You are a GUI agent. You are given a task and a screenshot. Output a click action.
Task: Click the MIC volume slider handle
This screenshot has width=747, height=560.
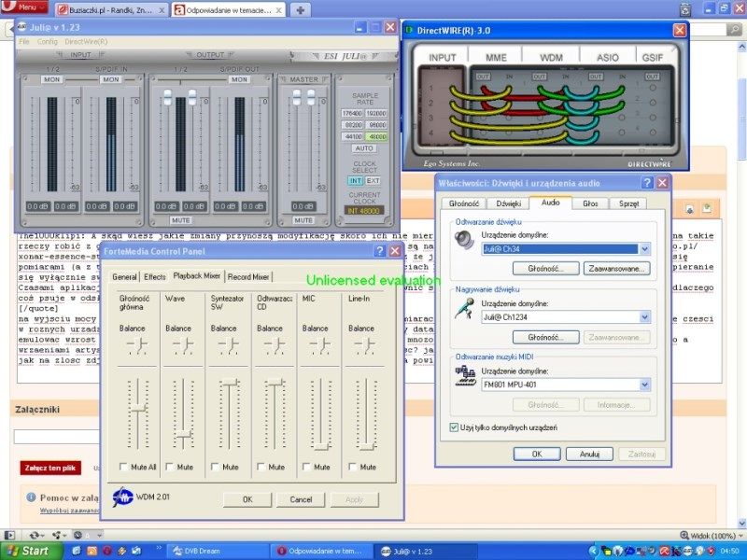coord(321,447)
